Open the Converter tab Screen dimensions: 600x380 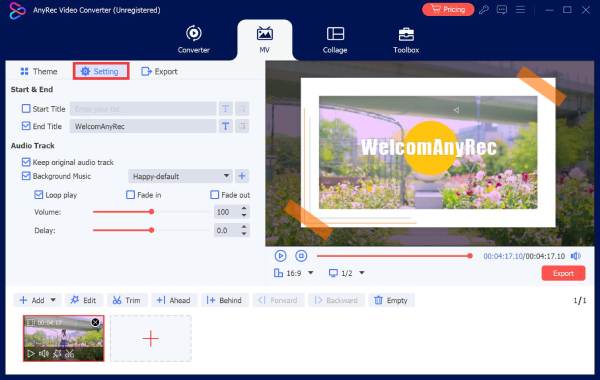coord(194,39)
